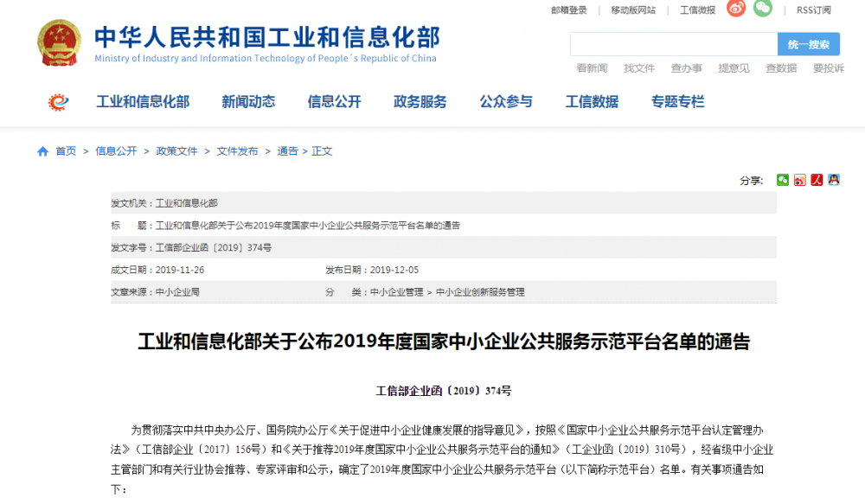865x504 pixels.
Task: Open RSS订阅 subscription link
Action: point(813,10)
